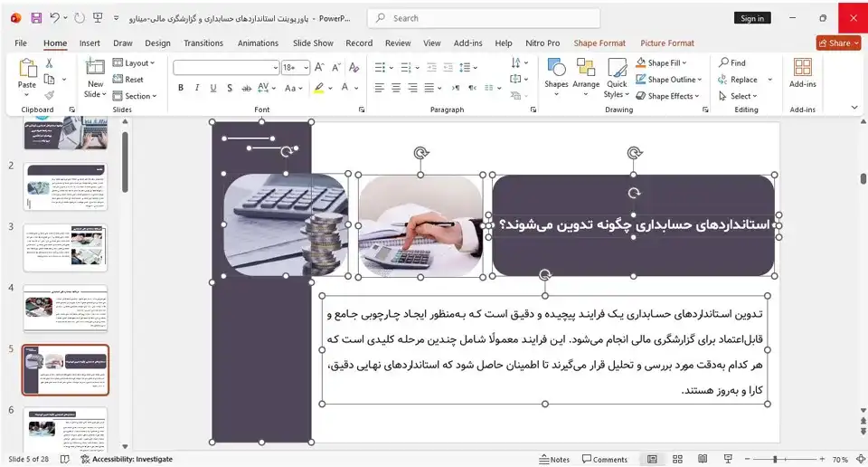Viewport: 868px width, 467px height.
Task: Click the text highlight color marker
Action: point(319,88)
